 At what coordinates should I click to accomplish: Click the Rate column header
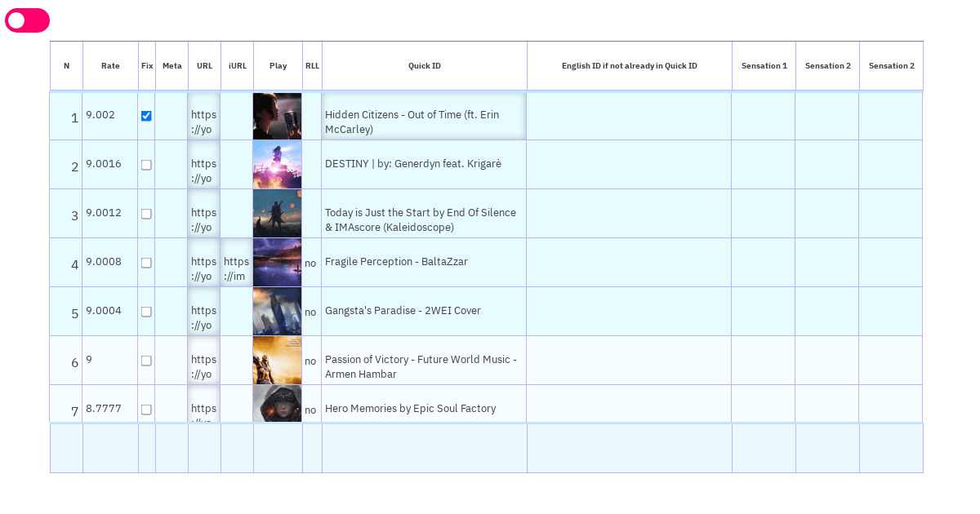coord(110,66)
